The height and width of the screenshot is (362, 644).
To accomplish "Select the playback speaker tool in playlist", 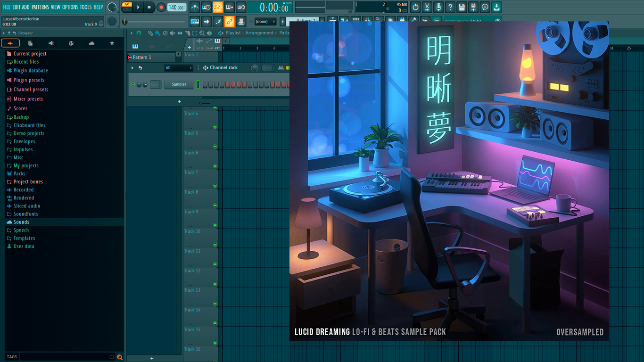I will [209, 33].
